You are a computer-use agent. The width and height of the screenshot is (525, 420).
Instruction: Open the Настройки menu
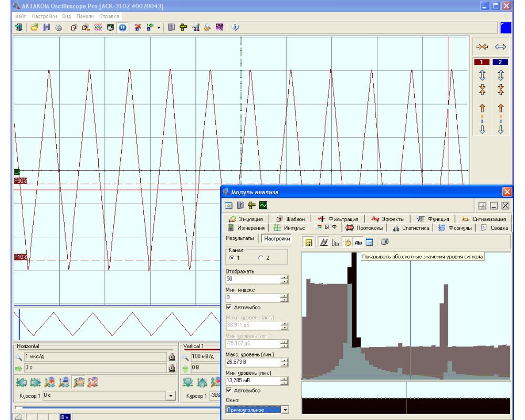click(x=44, y=16)
